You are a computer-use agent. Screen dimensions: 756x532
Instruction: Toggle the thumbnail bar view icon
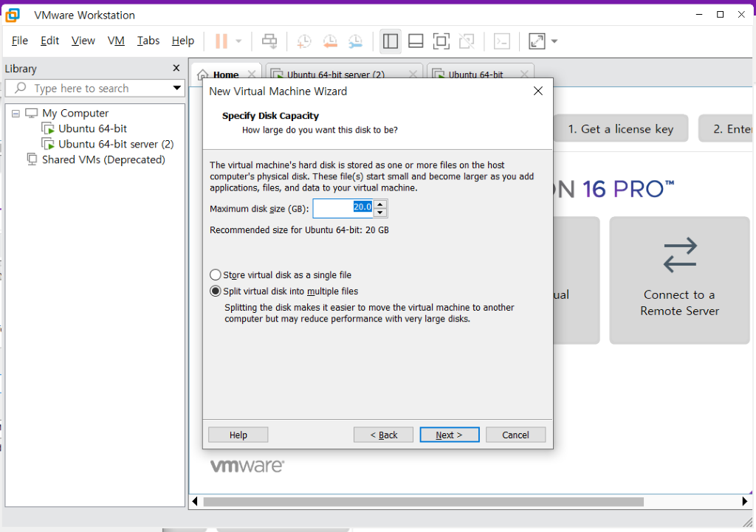416,41
